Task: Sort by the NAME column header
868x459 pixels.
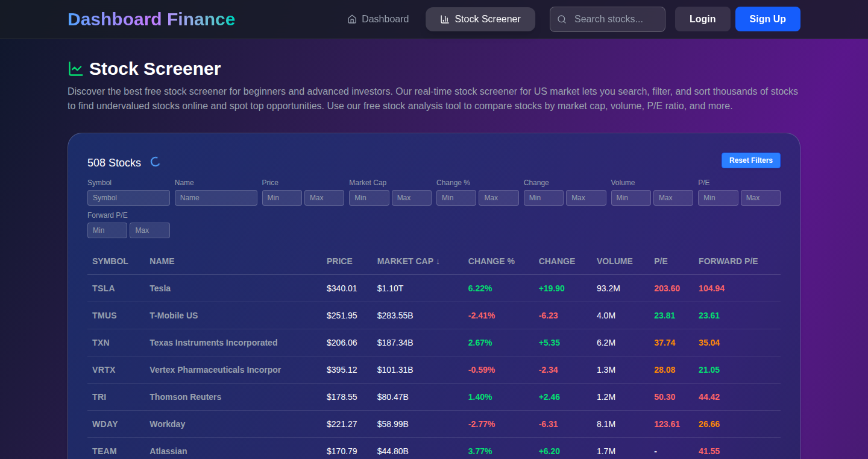Action: (x=162, y=261)
